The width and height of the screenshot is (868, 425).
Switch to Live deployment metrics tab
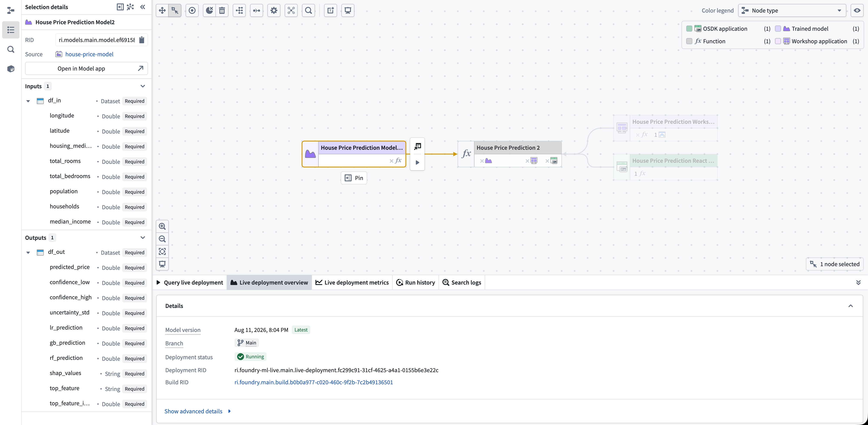[x=352, y=282]
